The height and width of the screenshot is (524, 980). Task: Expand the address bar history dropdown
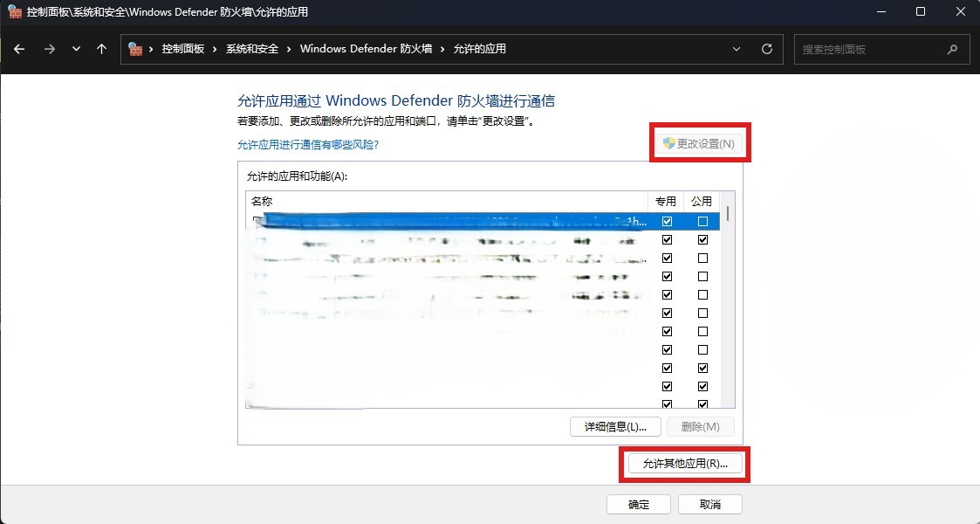[737, 49]
